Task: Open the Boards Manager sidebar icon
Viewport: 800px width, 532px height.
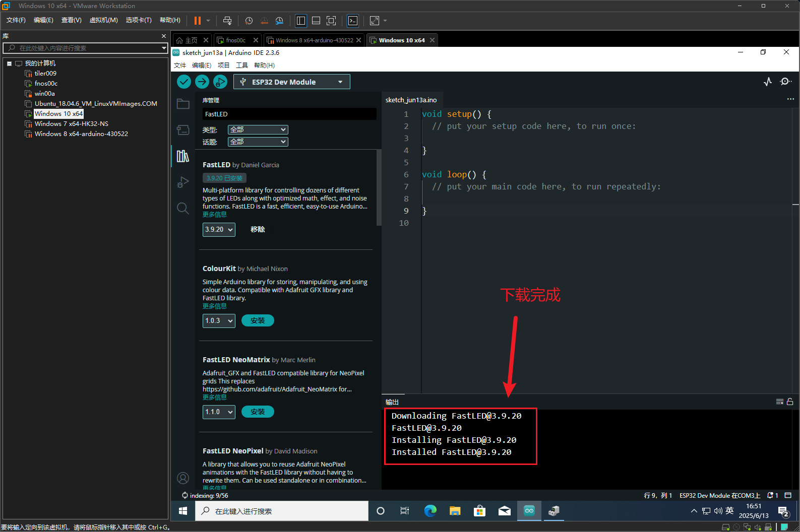Action: click(183, 130)
